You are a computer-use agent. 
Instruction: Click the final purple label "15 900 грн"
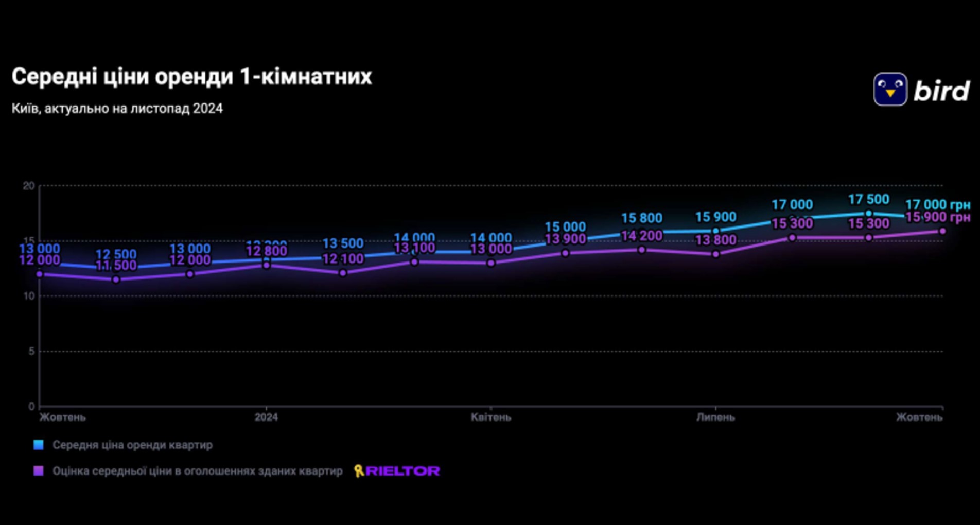[937, 217]
